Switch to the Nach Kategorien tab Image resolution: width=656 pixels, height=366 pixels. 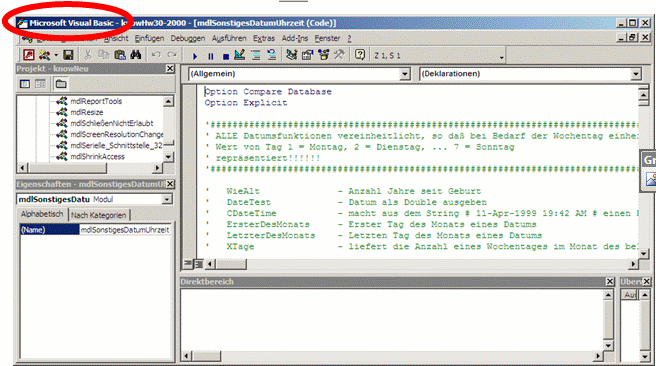(99, 215)
